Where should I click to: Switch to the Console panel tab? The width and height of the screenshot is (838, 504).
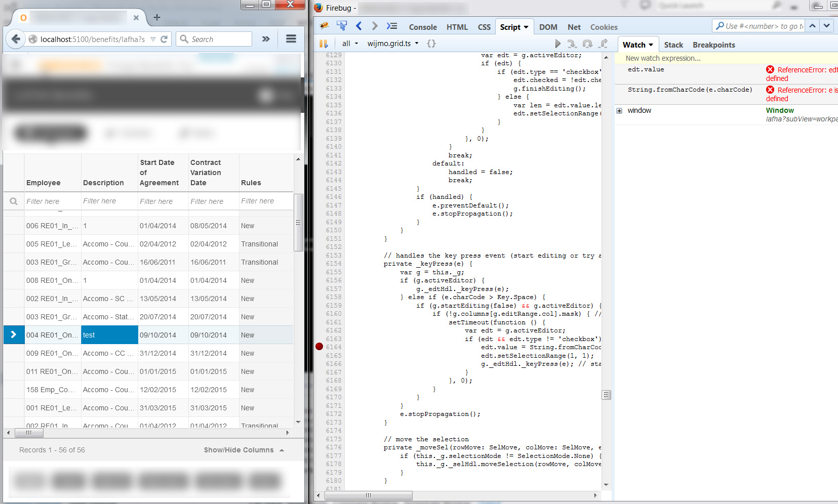(422, 27)
